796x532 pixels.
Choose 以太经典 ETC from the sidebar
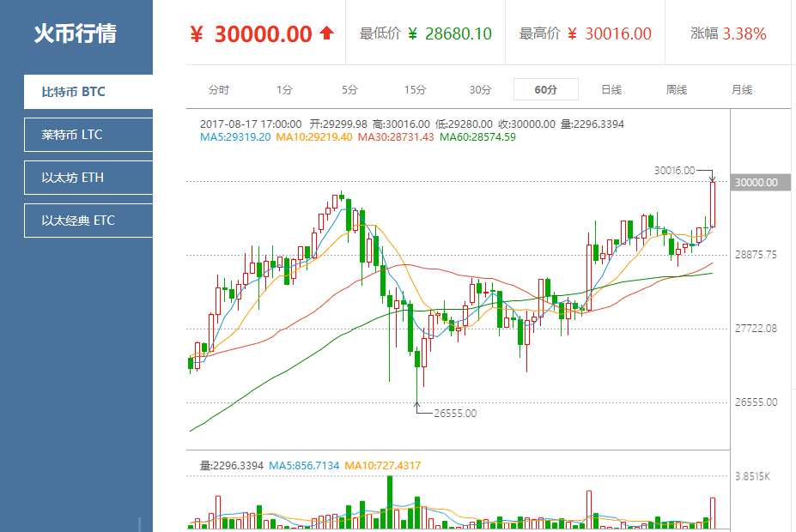pos(88,221)
